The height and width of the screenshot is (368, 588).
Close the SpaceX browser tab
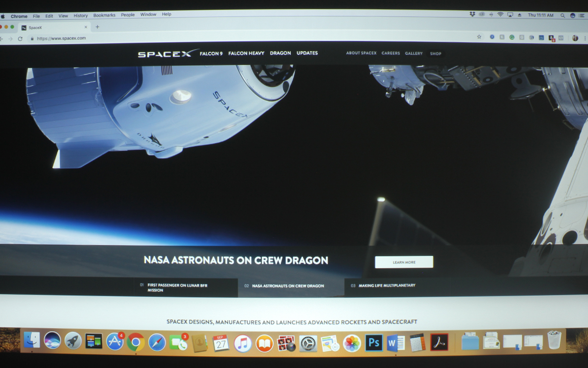(85, 27)
